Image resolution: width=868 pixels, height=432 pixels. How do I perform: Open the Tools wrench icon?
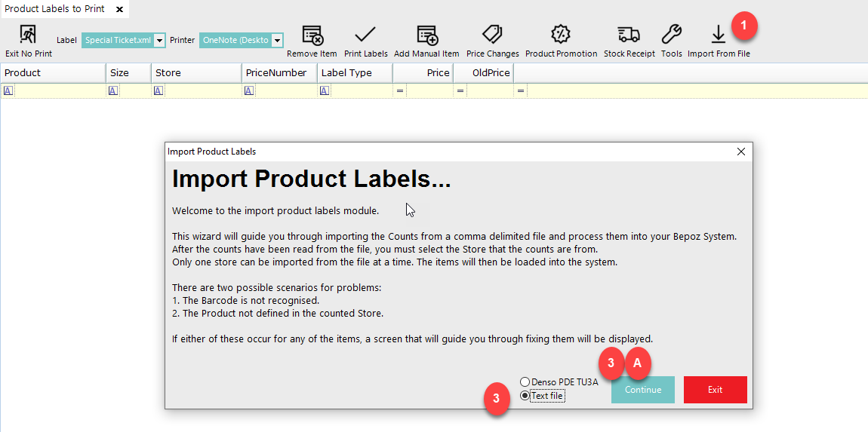point(671,35)
